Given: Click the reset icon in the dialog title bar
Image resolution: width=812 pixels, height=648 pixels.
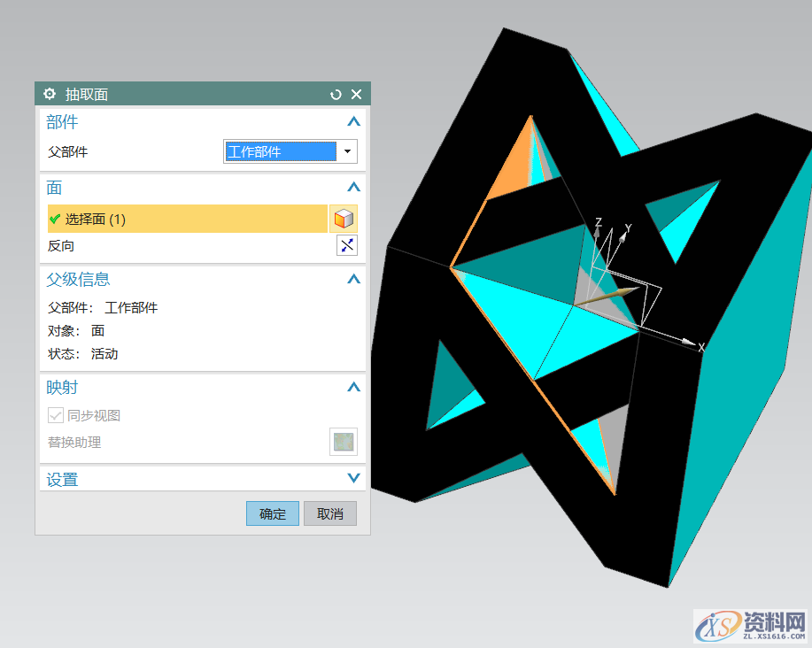Looking at the screenshot, I should (x=336, y=94).
